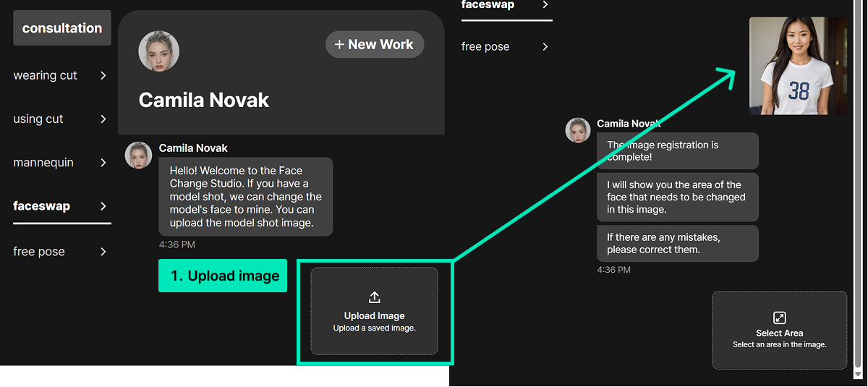Select faceswap in the right panel
The image size is (868, 387).
pos(488,4)
